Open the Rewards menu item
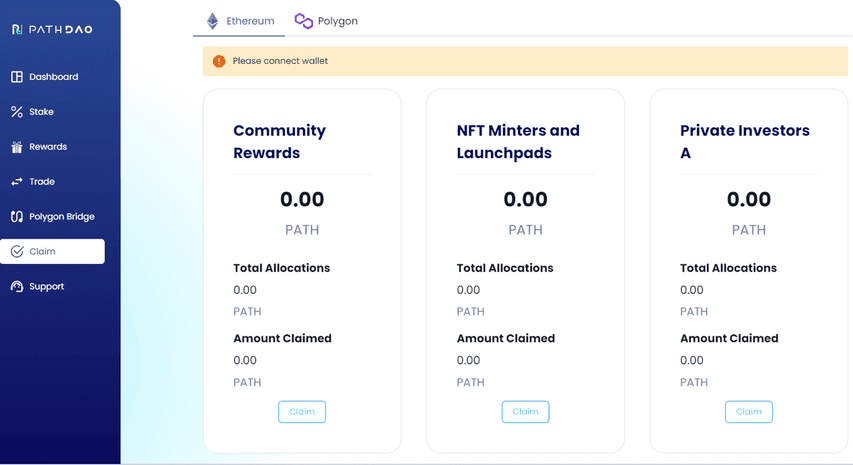 pyautogui.click(x=53, y=147)
